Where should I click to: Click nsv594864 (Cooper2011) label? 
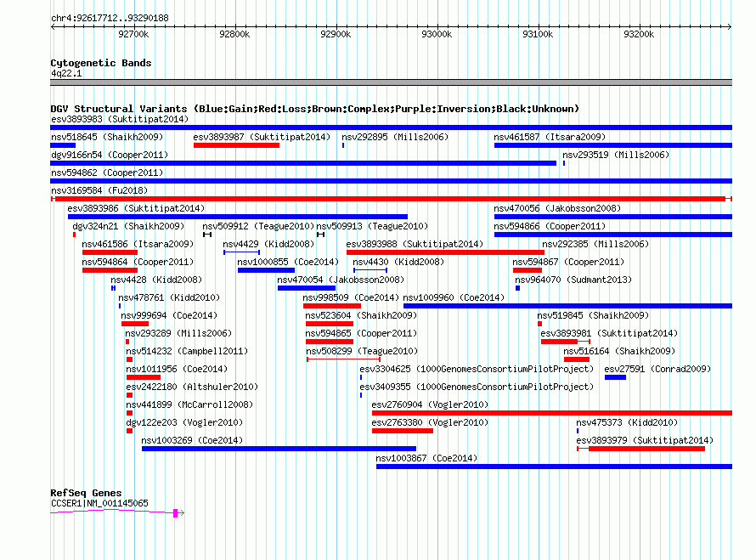click(138, 262)
